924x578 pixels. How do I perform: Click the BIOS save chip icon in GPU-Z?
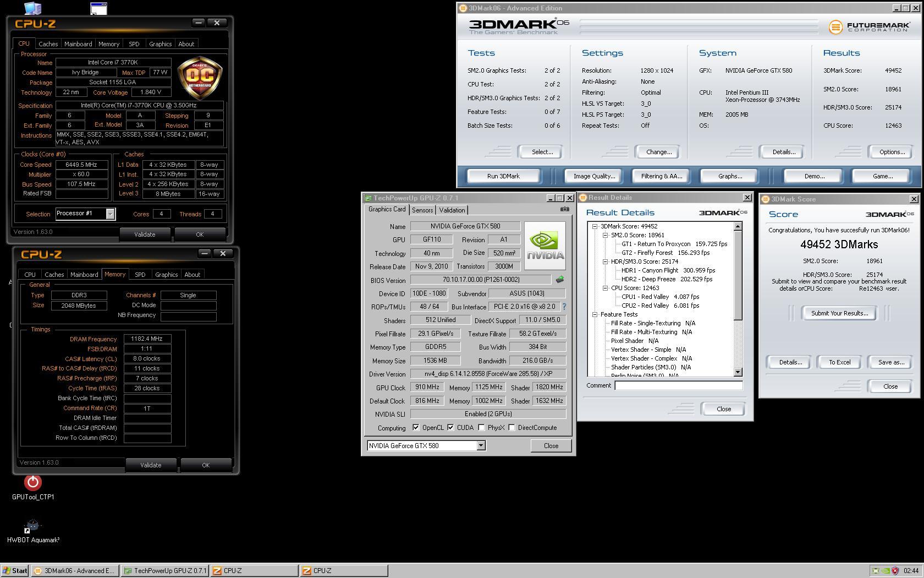click(x=560, y=280)
